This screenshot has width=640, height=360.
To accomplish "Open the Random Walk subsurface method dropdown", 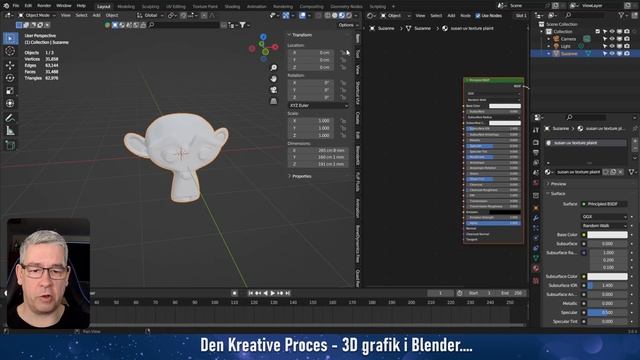I will pyautogui.click(x=604, y=226).
